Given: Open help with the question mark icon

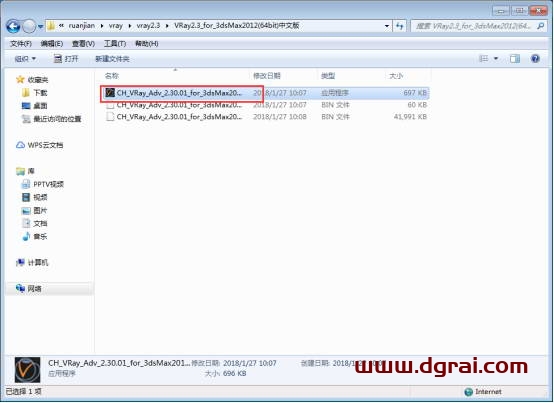Looking at the screenshot, I should pos(535,59).
